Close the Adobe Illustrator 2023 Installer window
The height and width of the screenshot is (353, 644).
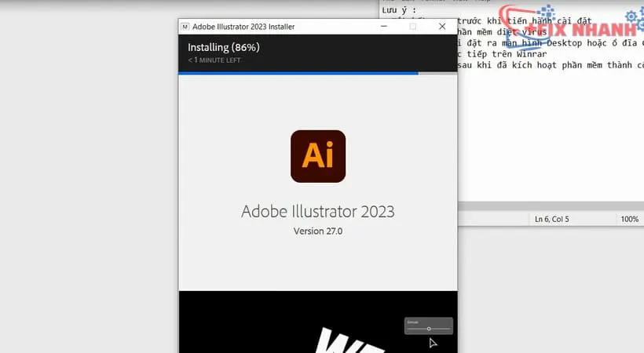click(x=442, y=26)
